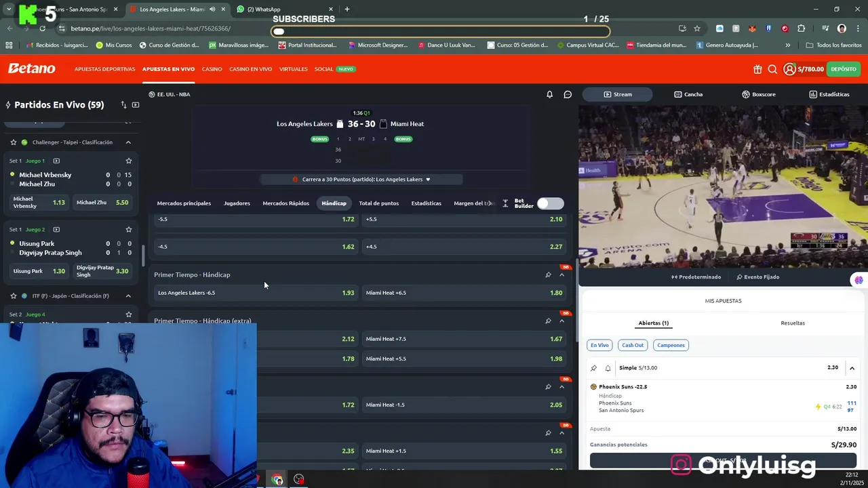Switch to Total de puntos tab
The width and height of the screenshot is (868, 488).
click(x=378, y=203)
